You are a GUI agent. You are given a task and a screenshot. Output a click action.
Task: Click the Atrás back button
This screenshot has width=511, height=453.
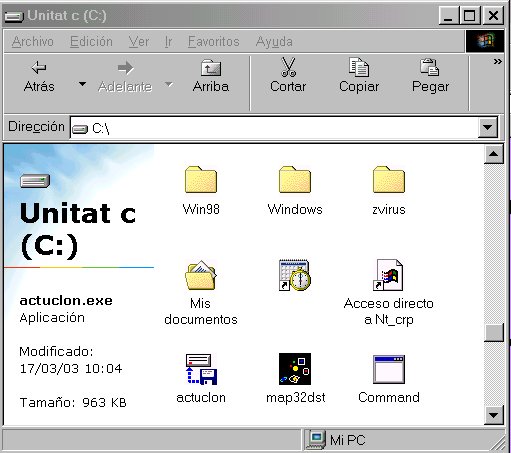pyautogui.click(x=39, y=77)
